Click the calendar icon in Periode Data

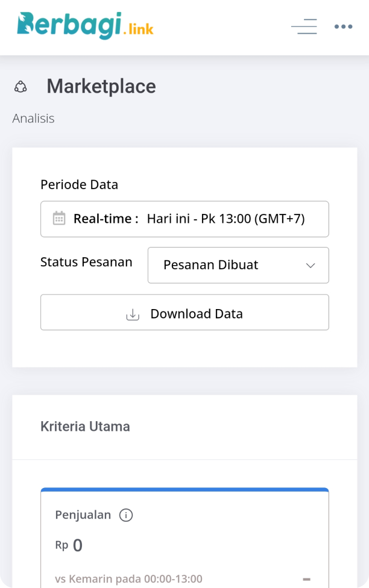[59, 218]
